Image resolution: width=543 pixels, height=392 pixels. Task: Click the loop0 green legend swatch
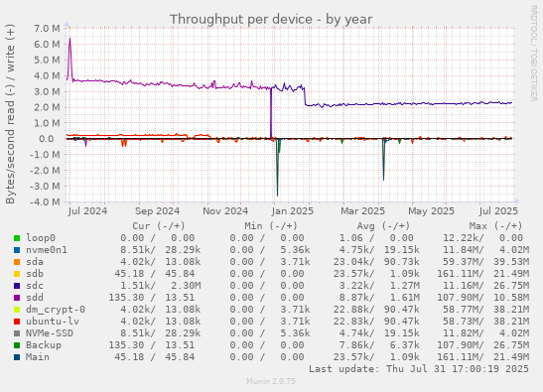coord(17,238)
